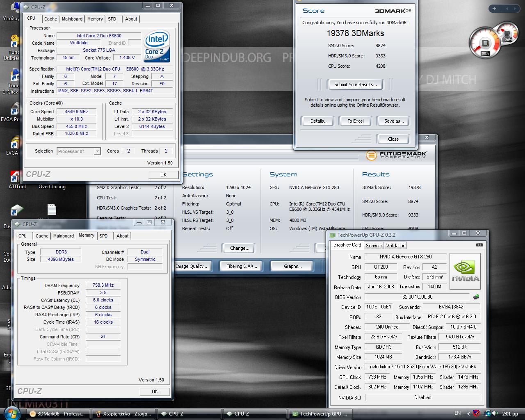This screenshot has width=525, height=420.
Task: Click the Save as... button
Action: (394, 121)
